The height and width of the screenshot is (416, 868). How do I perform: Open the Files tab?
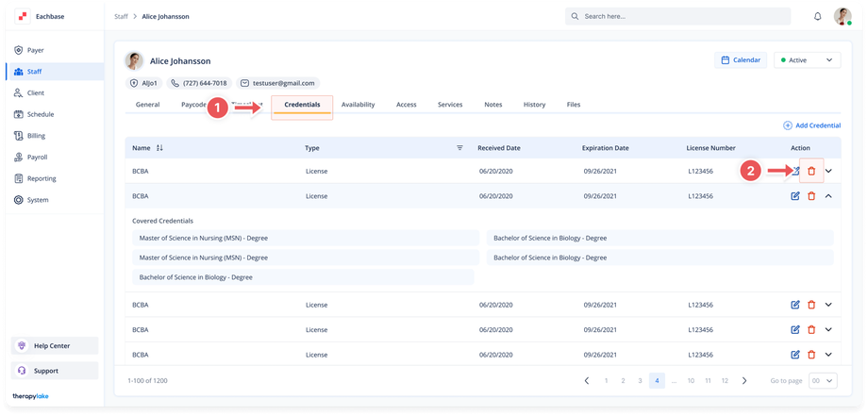click(x=574, y=105)
